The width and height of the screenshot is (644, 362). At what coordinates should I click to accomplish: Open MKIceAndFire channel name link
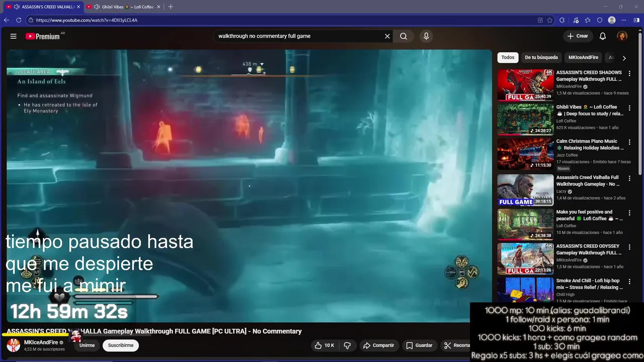41,342
